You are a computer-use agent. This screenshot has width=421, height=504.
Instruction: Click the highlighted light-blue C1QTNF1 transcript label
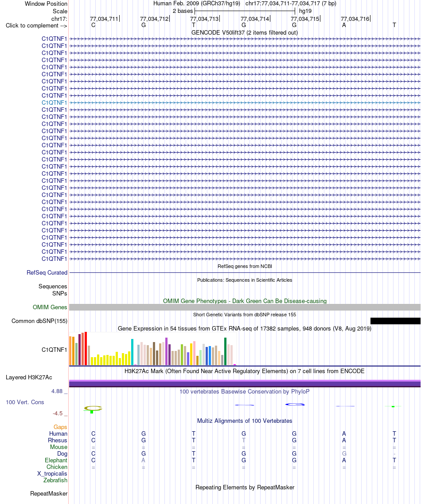click(x=54, y=103)
